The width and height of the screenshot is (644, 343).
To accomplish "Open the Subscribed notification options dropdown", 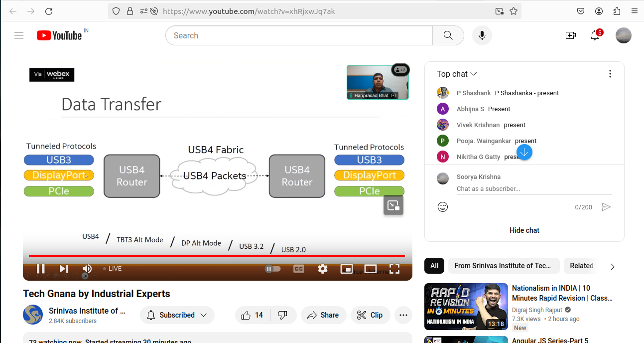I will tap(177, 315).
